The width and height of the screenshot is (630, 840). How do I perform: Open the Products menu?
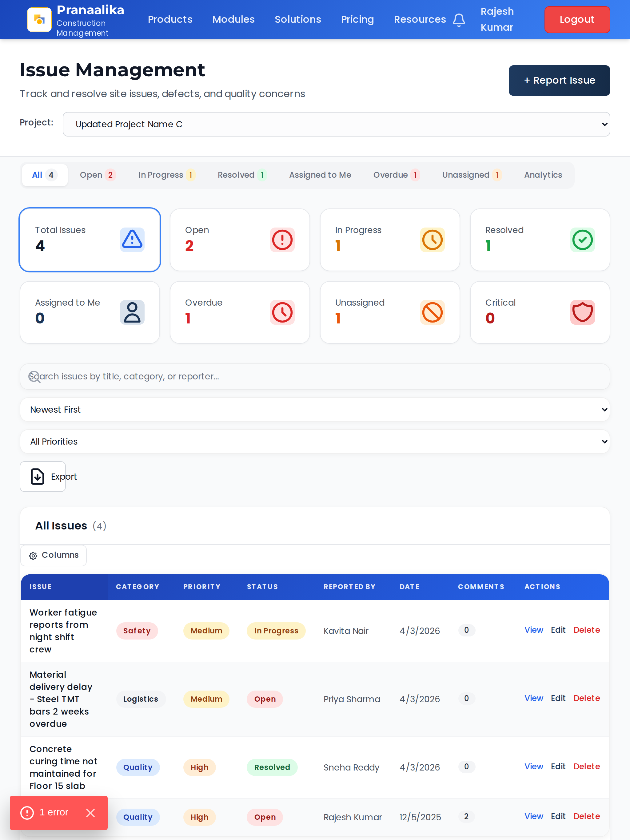click(x=170, y=19)
